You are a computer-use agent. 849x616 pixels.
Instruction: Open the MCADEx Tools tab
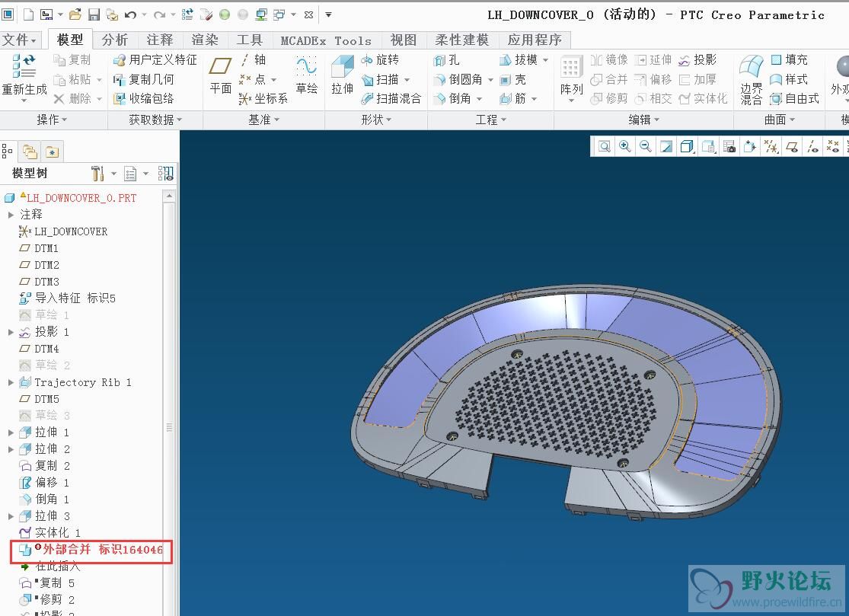tap(326, 40)
